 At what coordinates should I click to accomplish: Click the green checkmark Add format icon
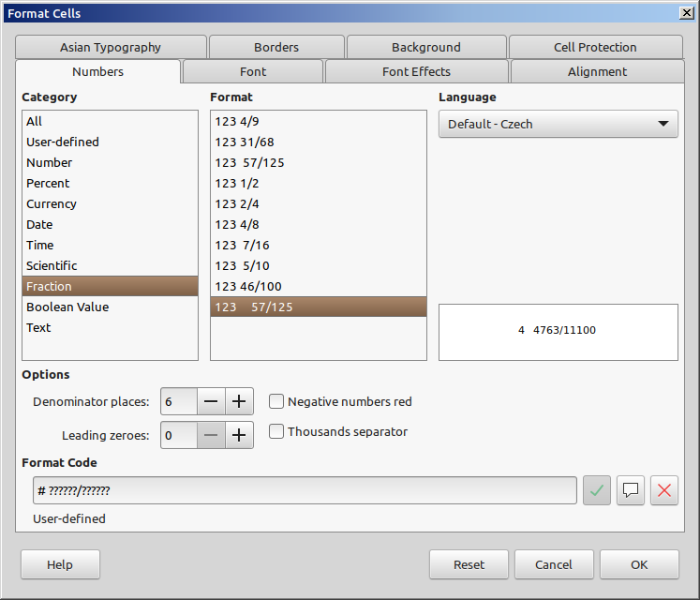[x=596, y=490]
